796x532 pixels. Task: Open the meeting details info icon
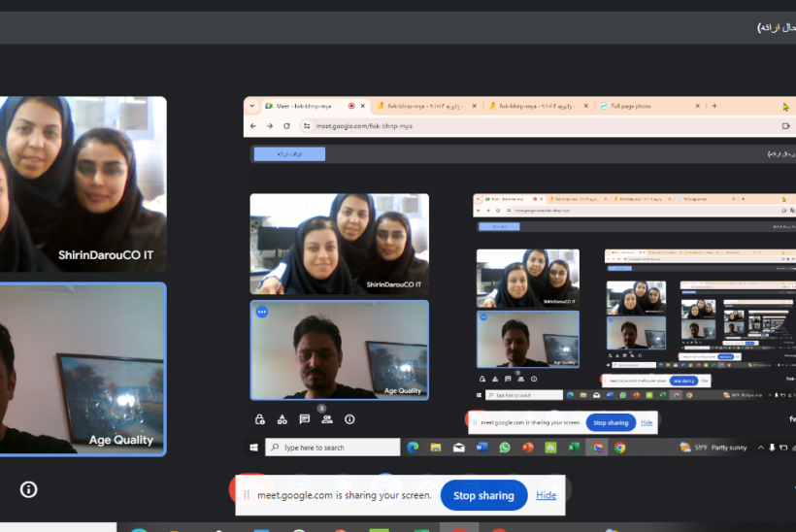point(28,489)
